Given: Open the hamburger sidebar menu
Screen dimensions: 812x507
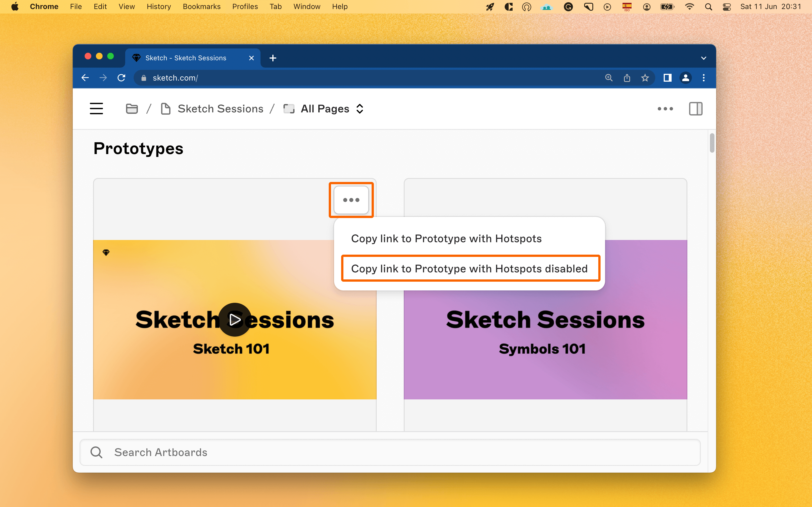Looking at the screenshot, I should [x=96, y=109].
